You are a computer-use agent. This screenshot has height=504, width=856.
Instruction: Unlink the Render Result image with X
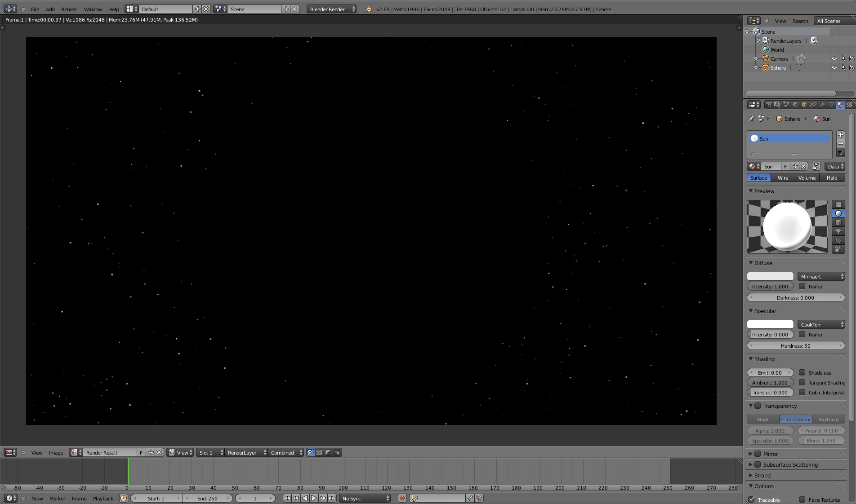[x=159, y=452]
